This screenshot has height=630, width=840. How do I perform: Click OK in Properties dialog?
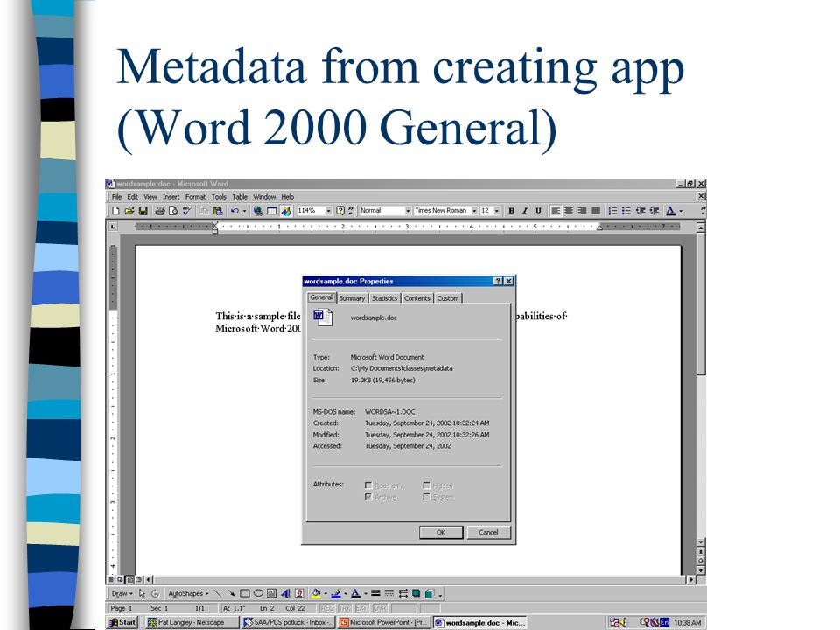(x=441, y=533)
